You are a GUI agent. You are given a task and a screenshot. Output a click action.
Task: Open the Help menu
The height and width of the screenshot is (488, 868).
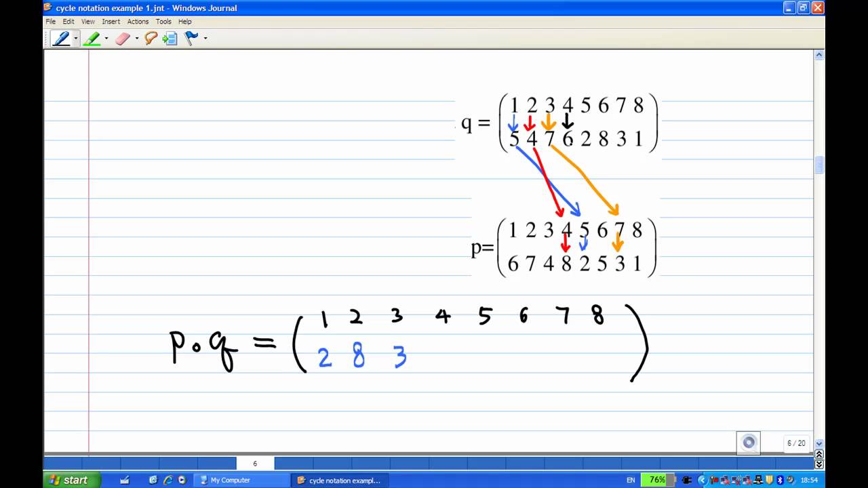(x=185, y=22)
